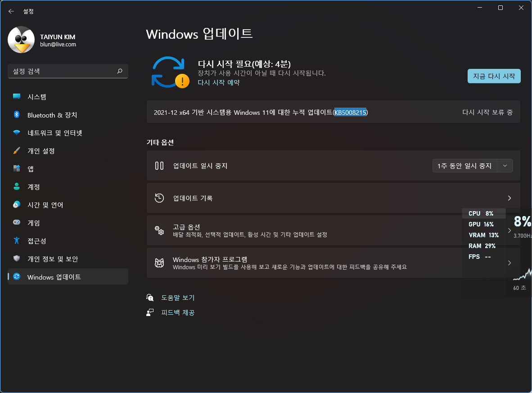
Task: Click the blun@live.com account email
Action: click(58, 45)
